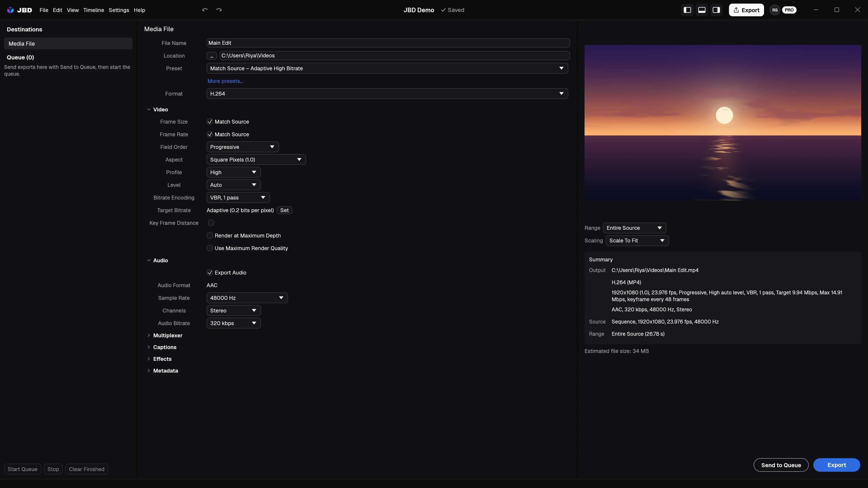868x488 pixels.
Task: Uncheck Frame Size Match Source
Action: pos(210,122)
